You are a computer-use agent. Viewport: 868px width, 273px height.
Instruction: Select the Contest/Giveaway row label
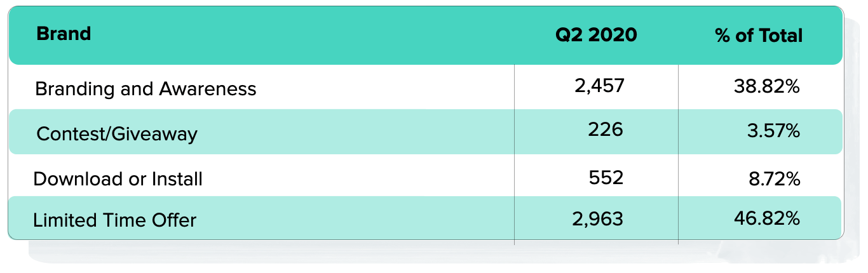tap(117, 134)
